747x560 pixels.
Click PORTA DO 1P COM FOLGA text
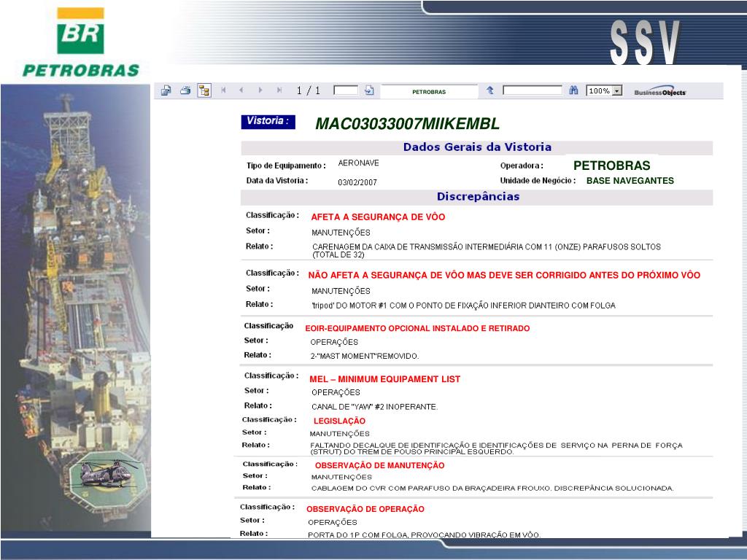424,534
